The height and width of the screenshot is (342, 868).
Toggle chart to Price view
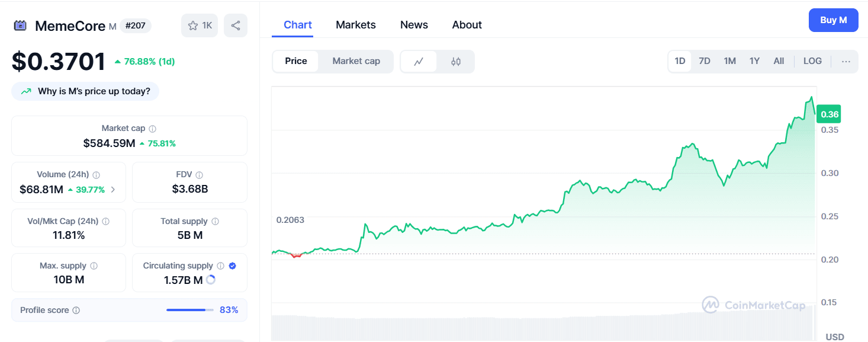coord(295,61)
